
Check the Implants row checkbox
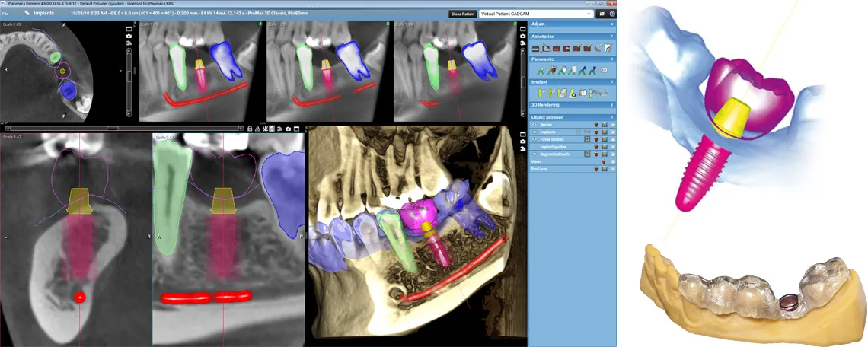click(614, 132)
